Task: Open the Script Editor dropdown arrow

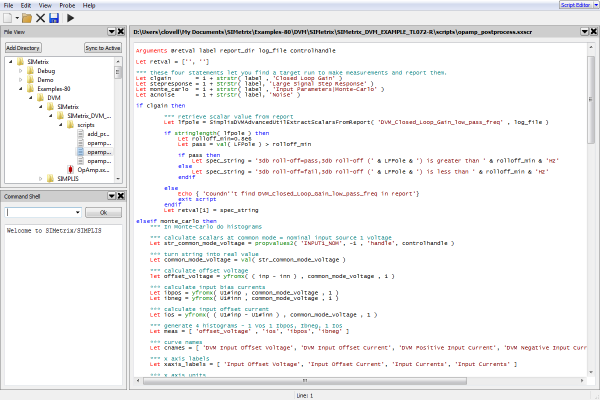Action: coord(595,5)
